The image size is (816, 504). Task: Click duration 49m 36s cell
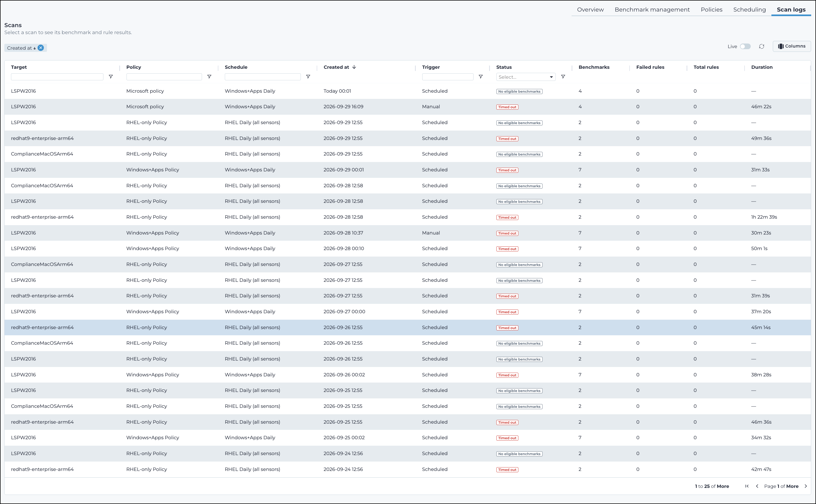pyautogui.click(x=761, y=138)
